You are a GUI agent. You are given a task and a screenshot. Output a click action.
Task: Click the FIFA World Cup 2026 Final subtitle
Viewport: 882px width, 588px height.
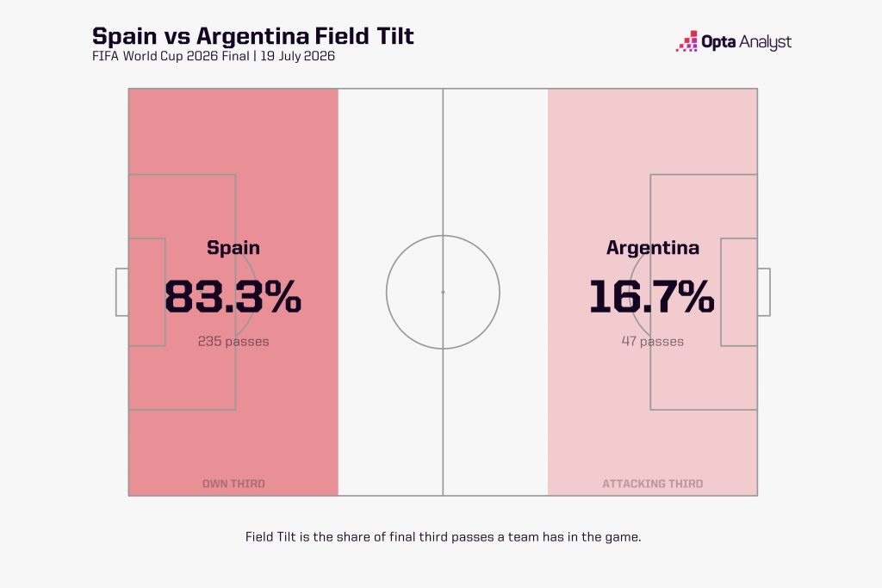[x=214, y=56]
